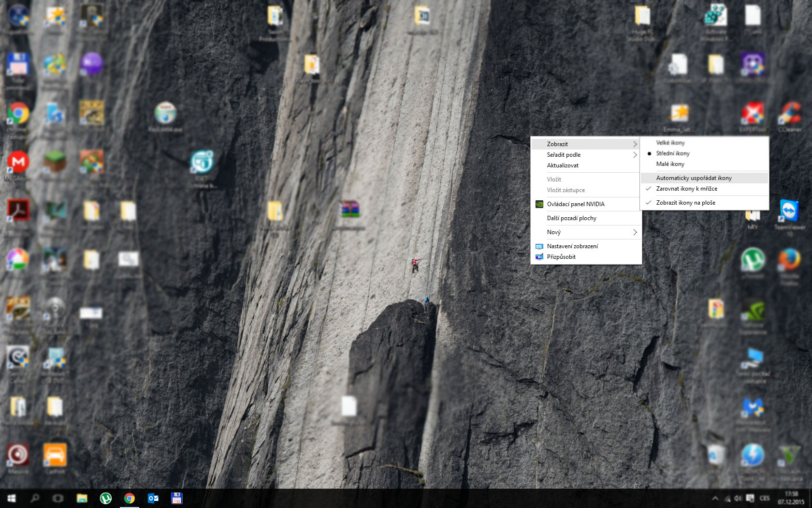Open Přizpůsobit from the context menu

(561, 257)
